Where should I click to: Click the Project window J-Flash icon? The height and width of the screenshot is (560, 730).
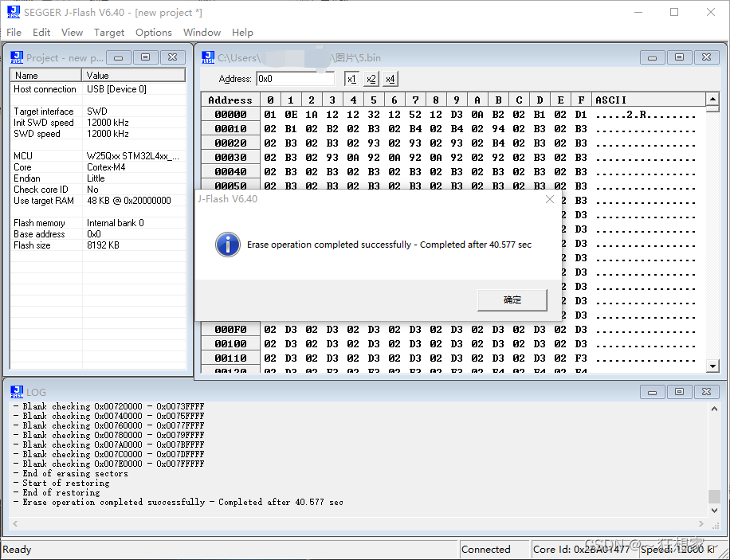(x=17, y=57)
